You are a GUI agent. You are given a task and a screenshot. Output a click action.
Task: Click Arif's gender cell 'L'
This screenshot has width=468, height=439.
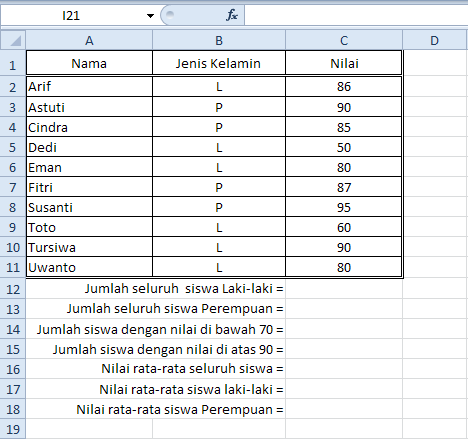[x=219, y=87]
